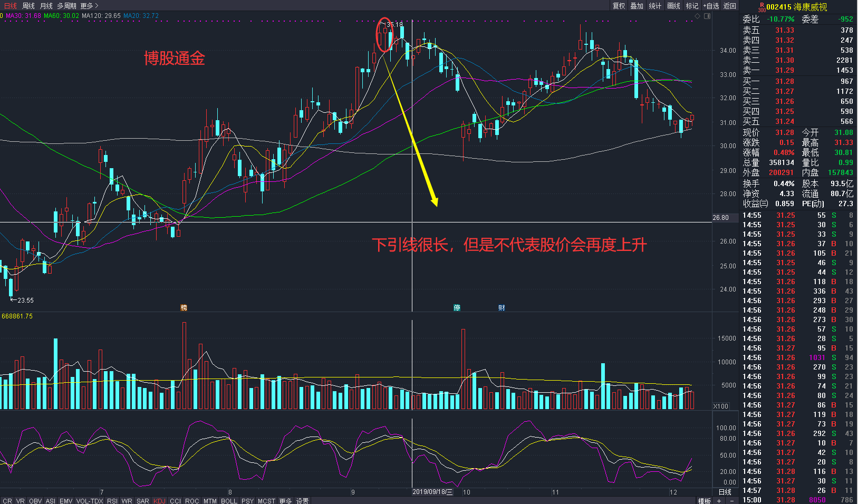Click the 35.18 high price flag
Image resolution: width=858 pixels, height=504 pixels.
coord(393,24)
